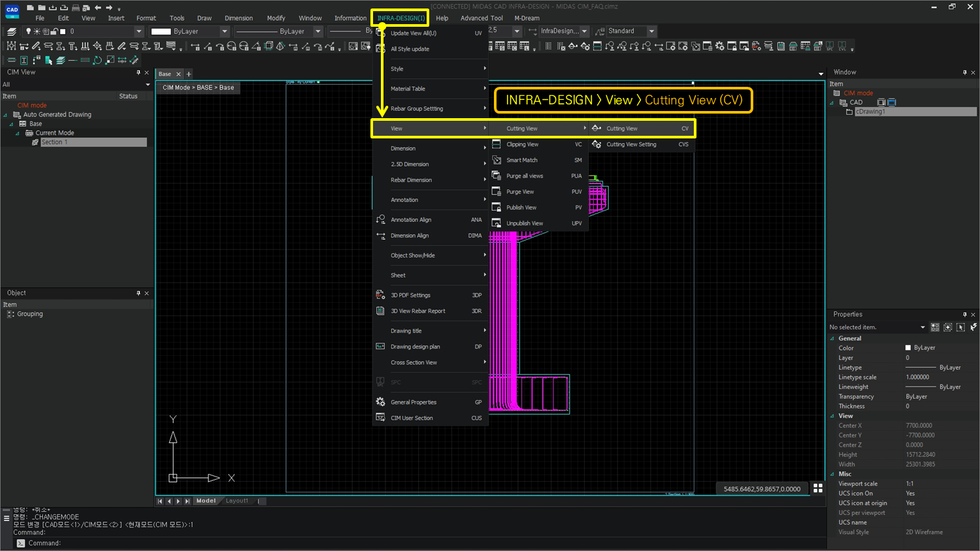Screen dimensions: 980x551
Task: Click the New file icon in quick toolbar
Action: pos(30,8)
